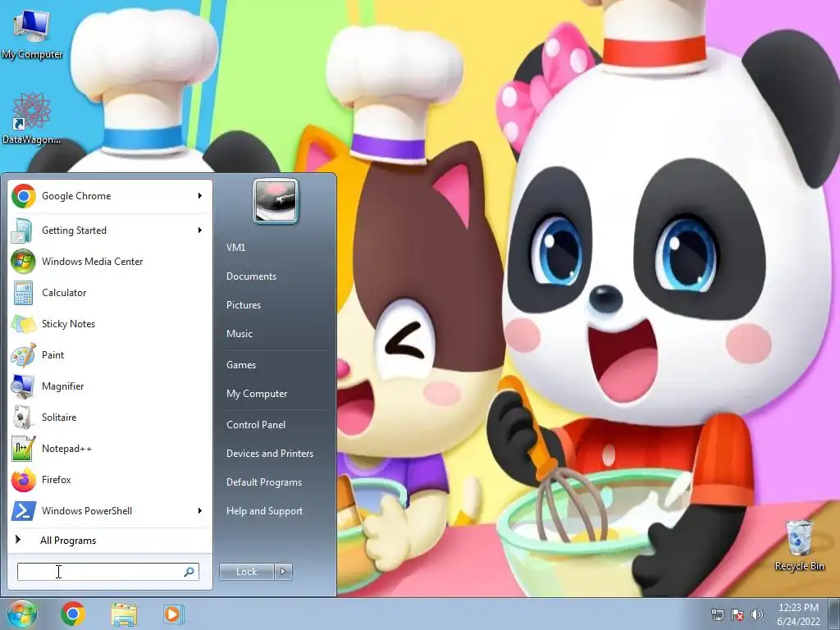This screenshot has width=840, height=630.
Task: Open Windows Media Player from taskbar
Action: [x=172, y=614]
